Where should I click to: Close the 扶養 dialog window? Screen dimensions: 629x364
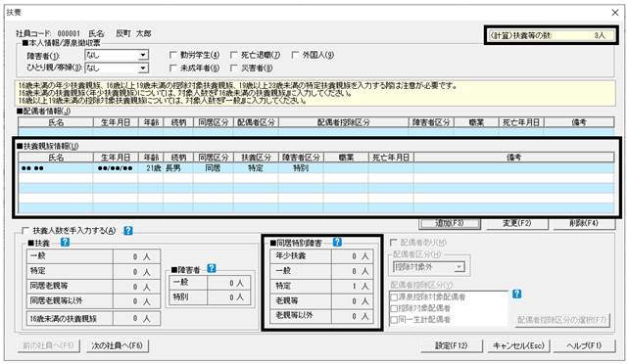[615, 13]
